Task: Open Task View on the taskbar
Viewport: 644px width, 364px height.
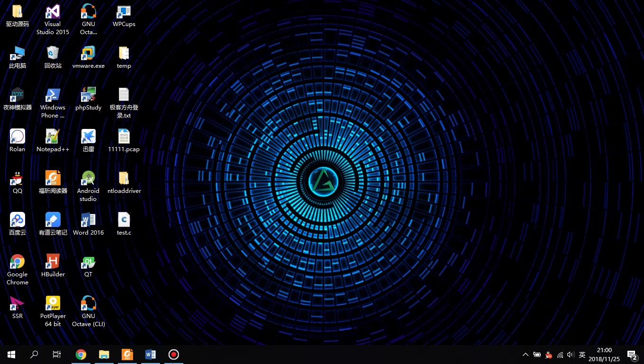Action: (57, 355)
